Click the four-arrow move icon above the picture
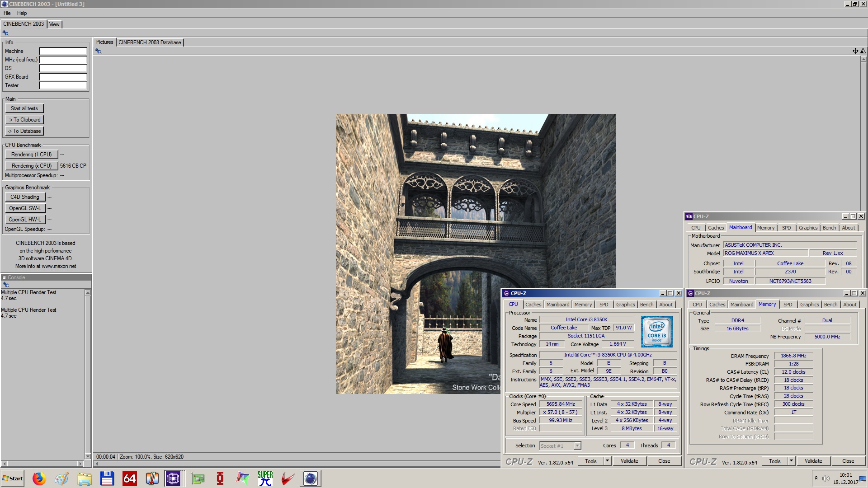 click(x=855, y=51)
